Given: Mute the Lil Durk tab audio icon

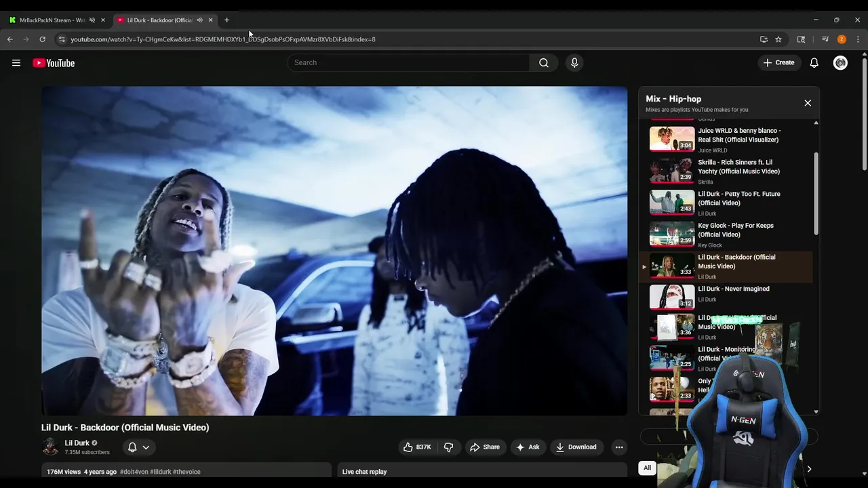Looking at the screenshot, I should 199,20.
